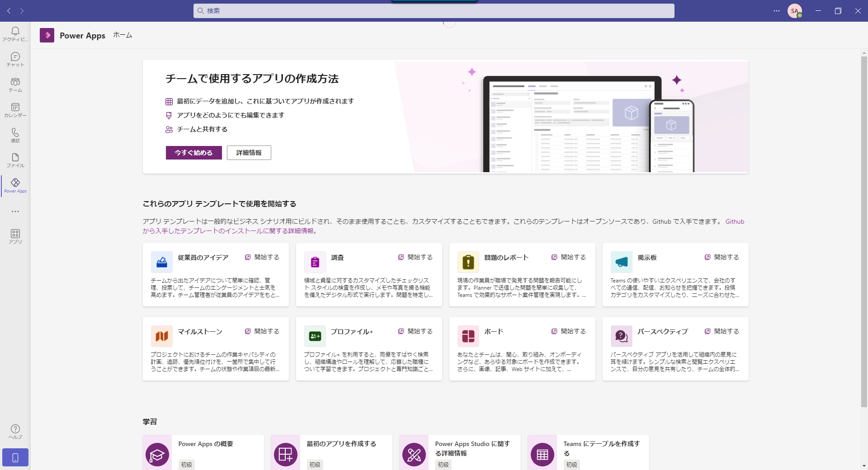
Task: Click the 問題のレポート title
Action: click(x=506, y=258)
